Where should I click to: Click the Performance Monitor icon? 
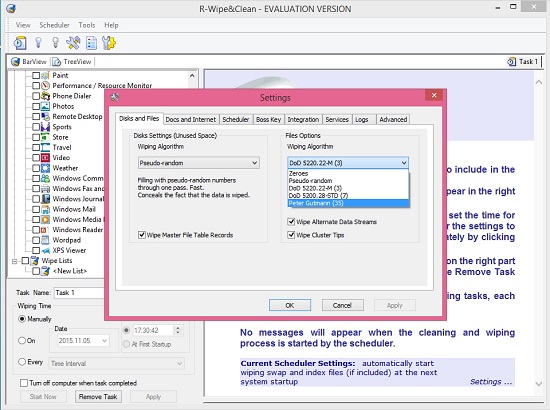(45, 86)
